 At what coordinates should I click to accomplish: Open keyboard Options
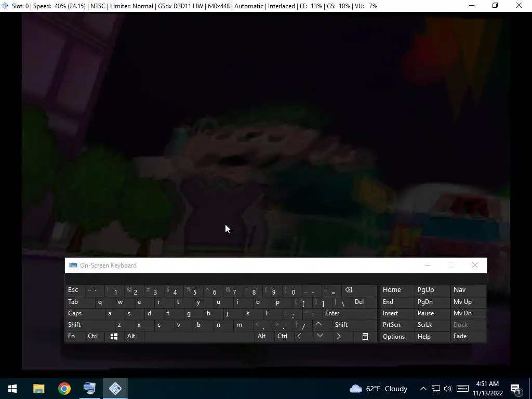click(x=396, y=336)
